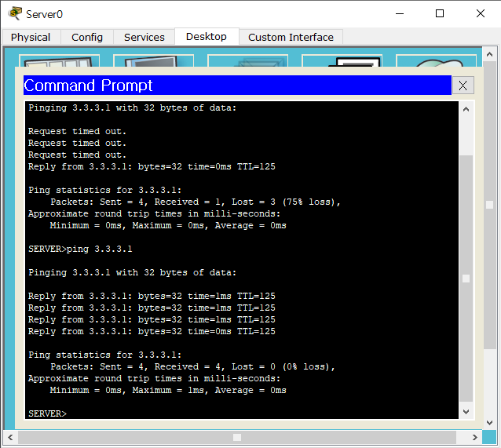Click the Desktop pane vertical scrollbar thumb
The width and height of the screenshot is (501, 448).
point(489,205)
